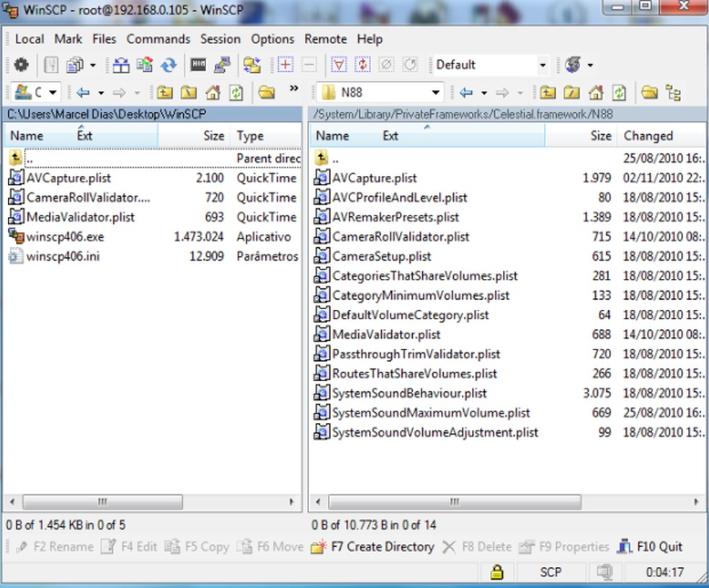Go back in local panel history
The image size is (709, 588).
(83, 93)
